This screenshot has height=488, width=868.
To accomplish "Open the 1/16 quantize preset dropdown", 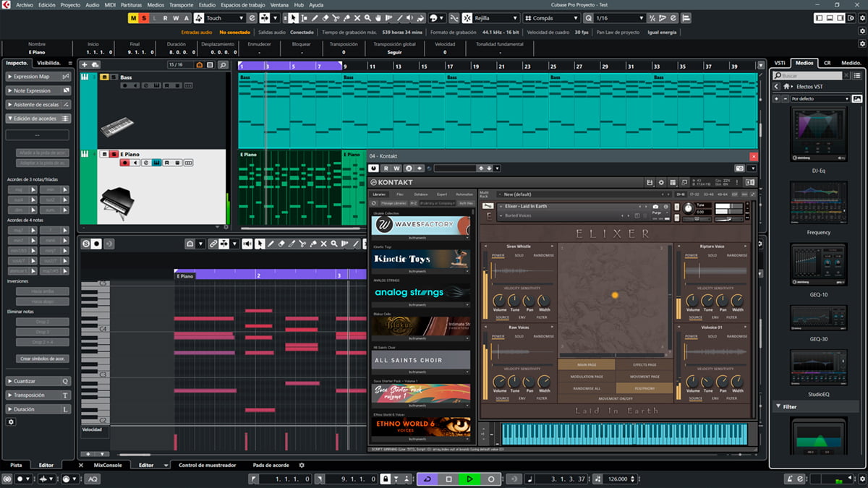I will click(x=618, y=17).
